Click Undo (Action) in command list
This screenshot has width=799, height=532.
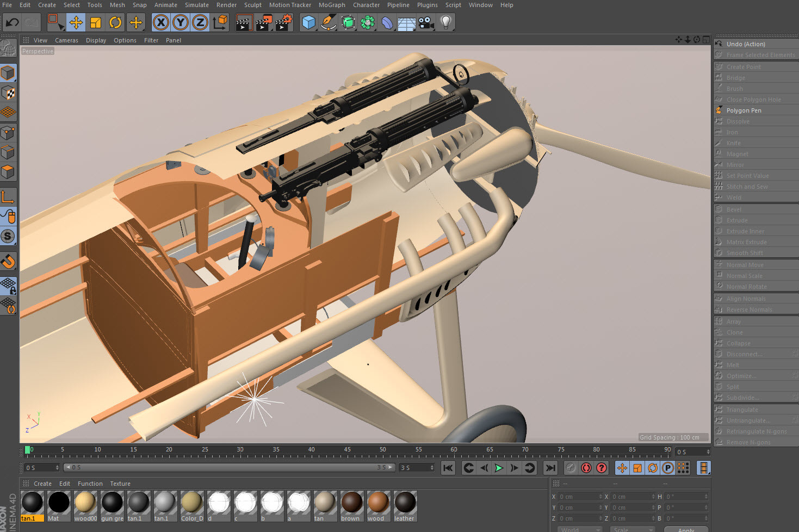coord(756,44)
